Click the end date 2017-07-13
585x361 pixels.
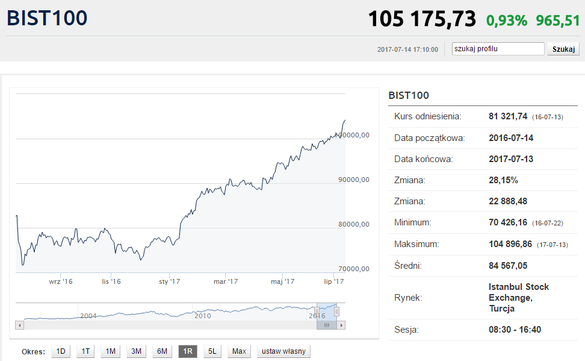pos(511,159)
